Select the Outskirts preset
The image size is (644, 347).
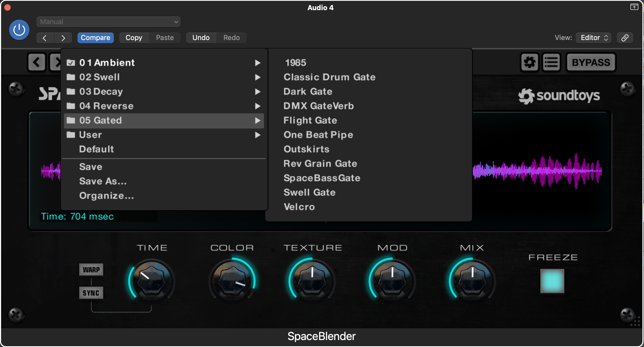click(307, 149)
